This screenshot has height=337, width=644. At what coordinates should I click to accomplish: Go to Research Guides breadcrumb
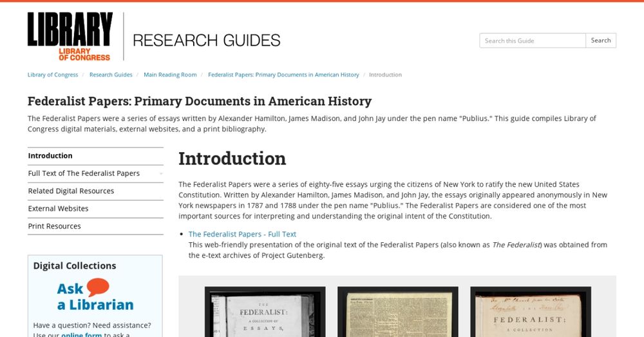click(111, 75)
